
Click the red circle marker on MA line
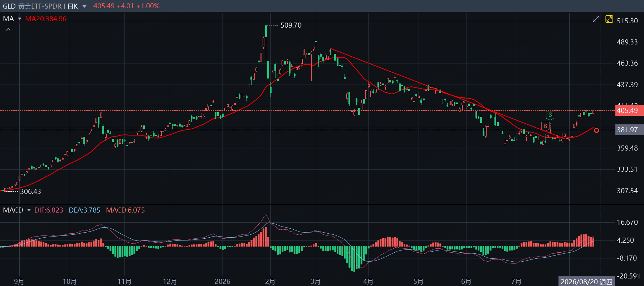596,130
